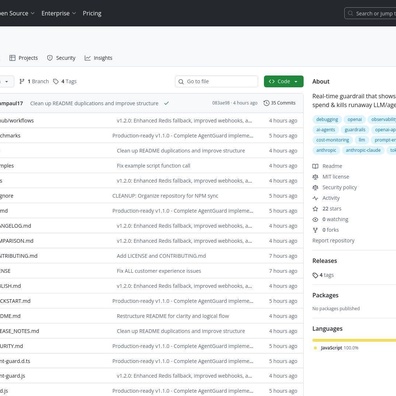Open the 083ae98 commit hash
Image resolution: width=396 pixels, height=396 pixels.
221,103
